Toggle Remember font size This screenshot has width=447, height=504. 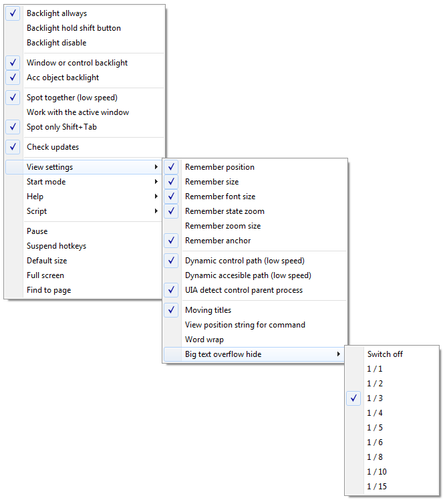pyautogui.click(x=255, y=197)
